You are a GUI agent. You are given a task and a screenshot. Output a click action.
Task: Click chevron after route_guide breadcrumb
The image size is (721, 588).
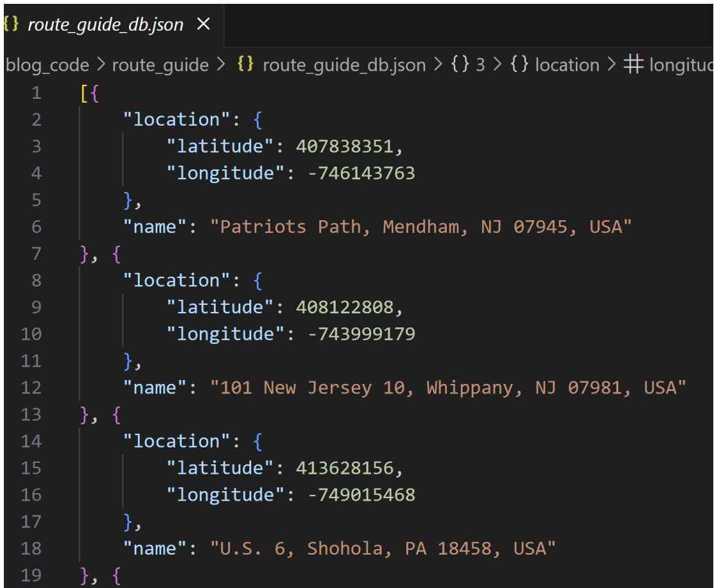(221, 65)
